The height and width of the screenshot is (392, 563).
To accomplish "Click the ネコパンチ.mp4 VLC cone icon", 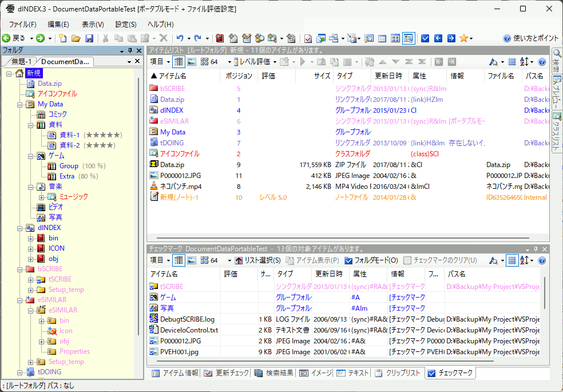I will [x=154, y=187].
